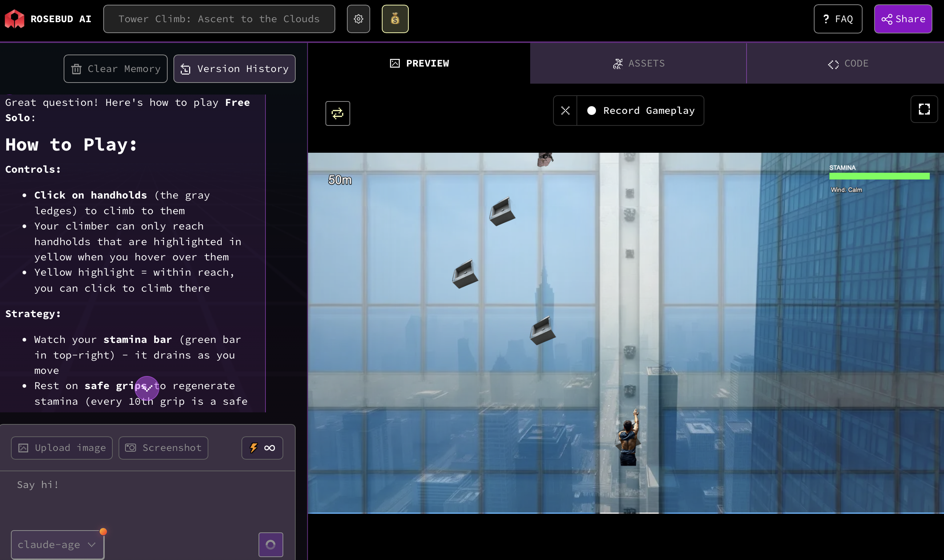Enter fullscreen with the expand icon
Screen dimensions: 944x560
(x=924, y=109)
